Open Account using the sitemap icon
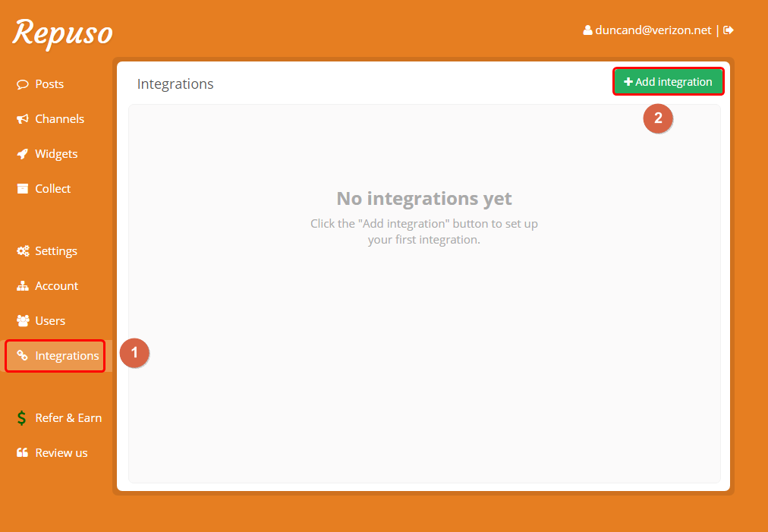768x532 pixels. coord(23,286)
